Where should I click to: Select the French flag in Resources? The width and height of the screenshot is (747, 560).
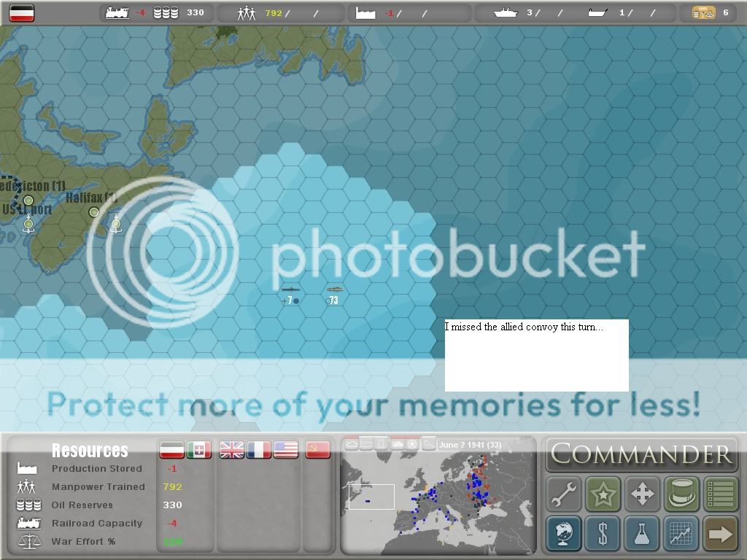point(259,450)
